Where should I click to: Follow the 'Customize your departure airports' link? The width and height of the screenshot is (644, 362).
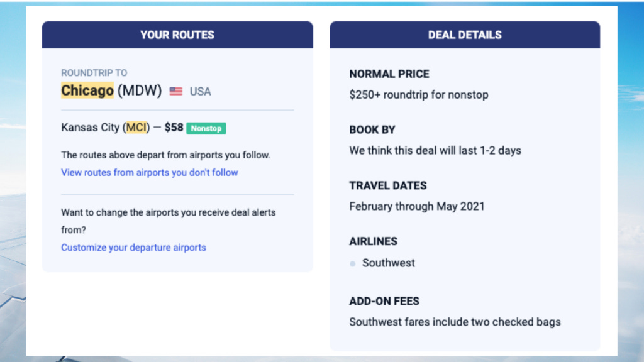pyautogui.click(x=133, y=248)
